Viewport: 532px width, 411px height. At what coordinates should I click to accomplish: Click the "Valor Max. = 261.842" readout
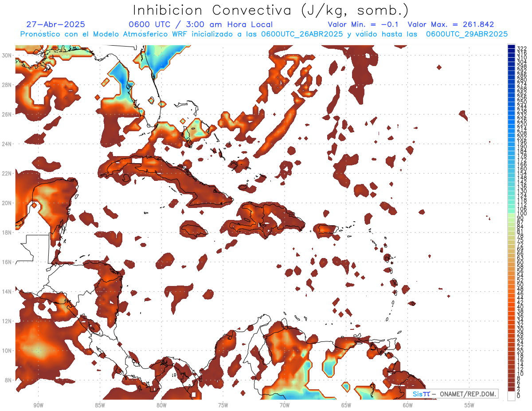click(451, 24)
